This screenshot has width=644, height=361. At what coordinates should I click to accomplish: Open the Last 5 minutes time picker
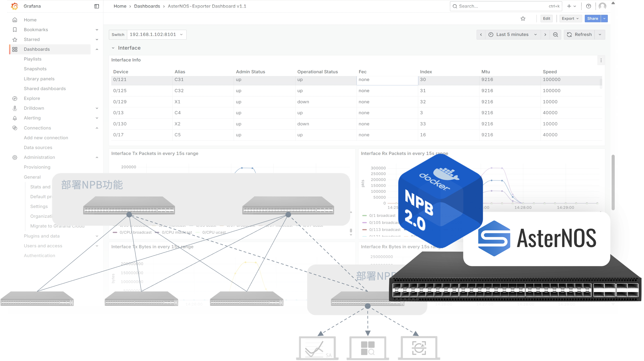(x=512, y=34)
